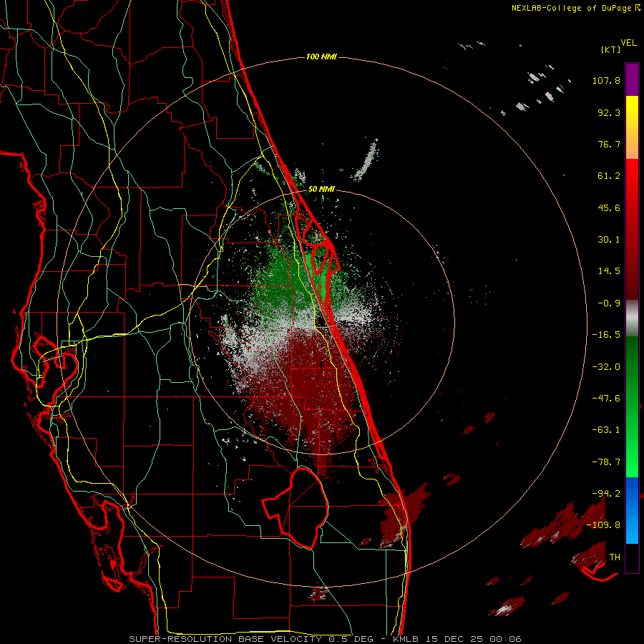Screen dimensions: 644x644
Task: Click the 92.3 legend value
Action: click(609, 112)
